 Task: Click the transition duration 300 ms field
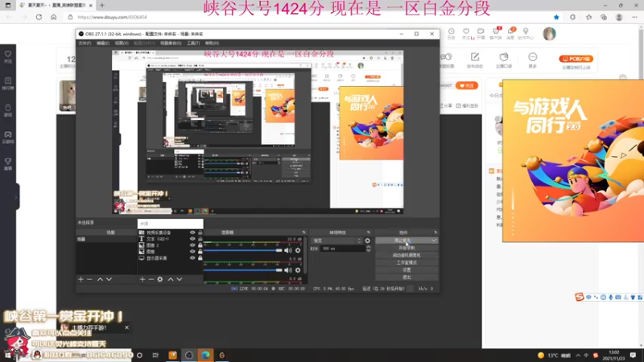click(343, 249)
